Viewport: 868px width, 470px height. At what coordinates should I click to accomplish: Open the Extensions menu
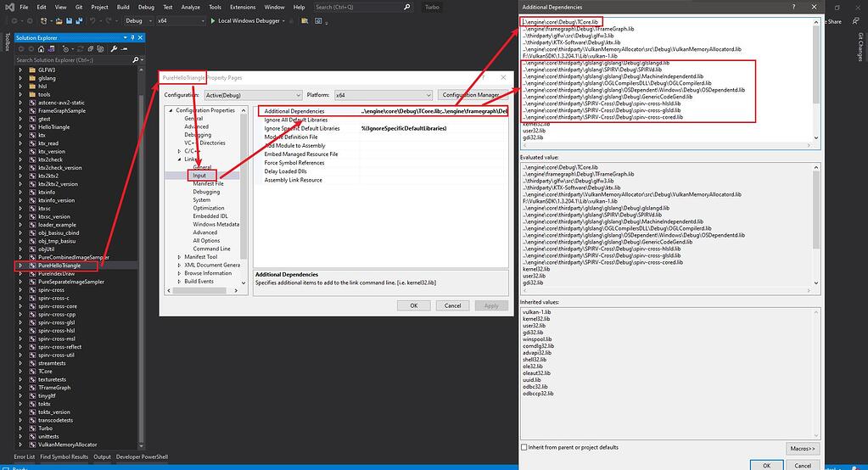243,7
